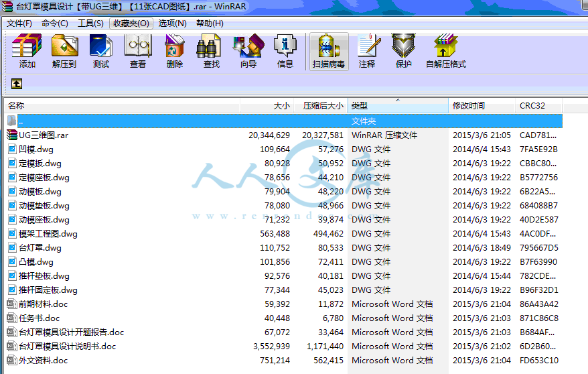Click the Word icon of 前期材料.doc
Viewport: 588px width, 374px height.
pos(12,304)
